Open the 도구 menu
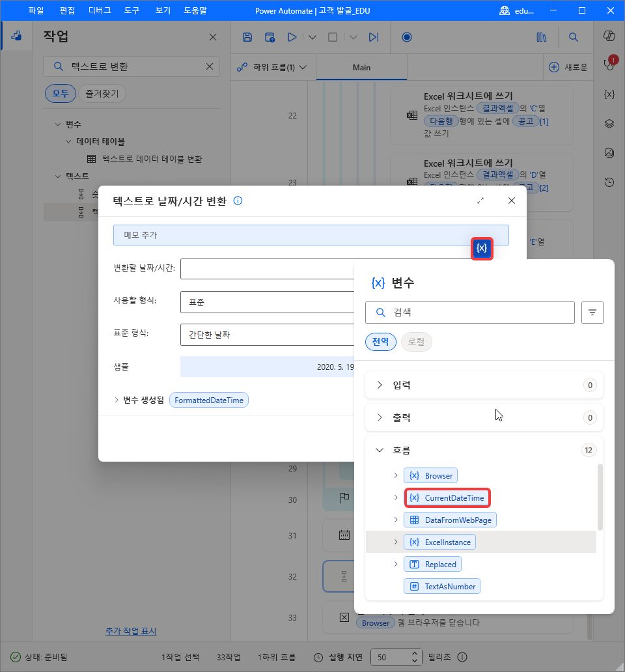The width and height of the screenshot is (625, 672). (132, 10)
